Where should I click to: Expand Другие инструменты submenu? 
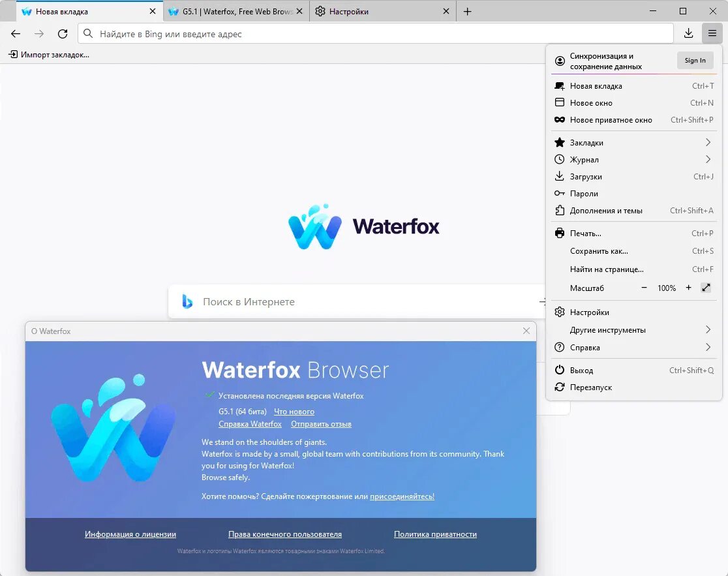(634, 330)
